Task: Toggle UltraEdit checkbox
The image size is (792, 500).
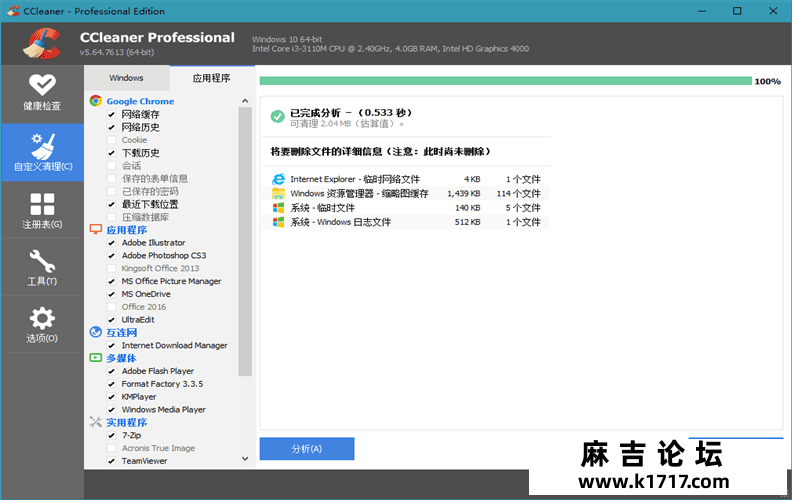Action: [112, 320]
